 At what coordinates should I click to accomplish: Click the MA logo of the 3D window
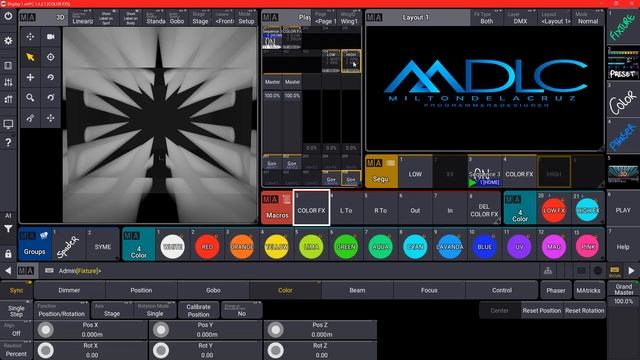click(27, 18)
